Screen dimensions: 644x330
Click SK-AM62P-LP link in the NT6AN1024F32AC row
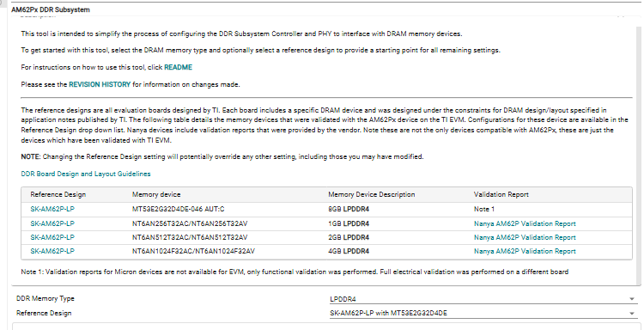[52, 251]
